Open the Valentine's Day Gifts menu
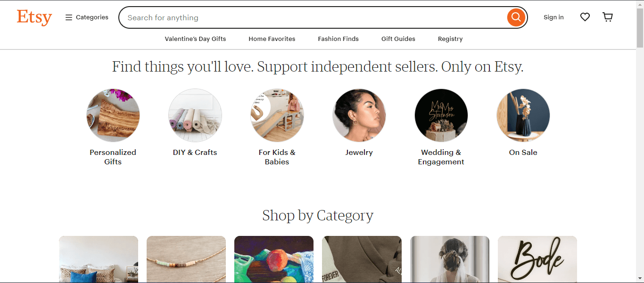The width and height of the screenshot is (644, 283). pyautogui.click(x=195, y=39)
